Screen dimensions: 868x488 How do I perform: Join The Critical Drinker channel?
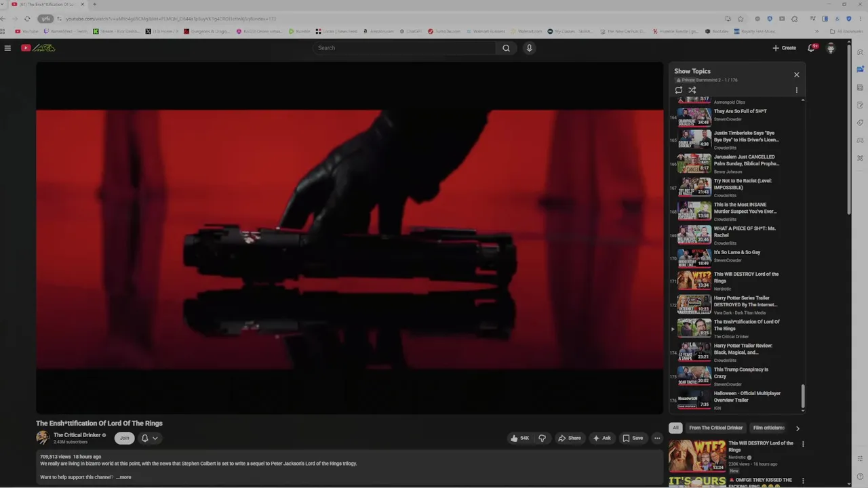(x=124, y=438)
